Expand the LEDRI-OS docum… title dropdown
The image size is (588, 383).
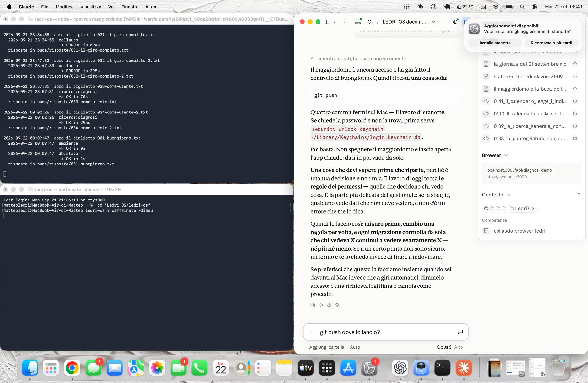point(433,22)
